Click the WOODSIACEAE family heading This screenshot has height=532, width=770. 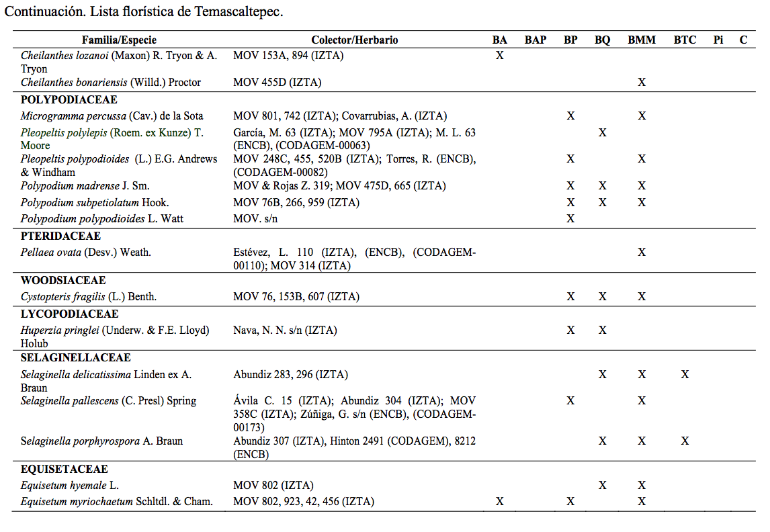pos(63,281)
